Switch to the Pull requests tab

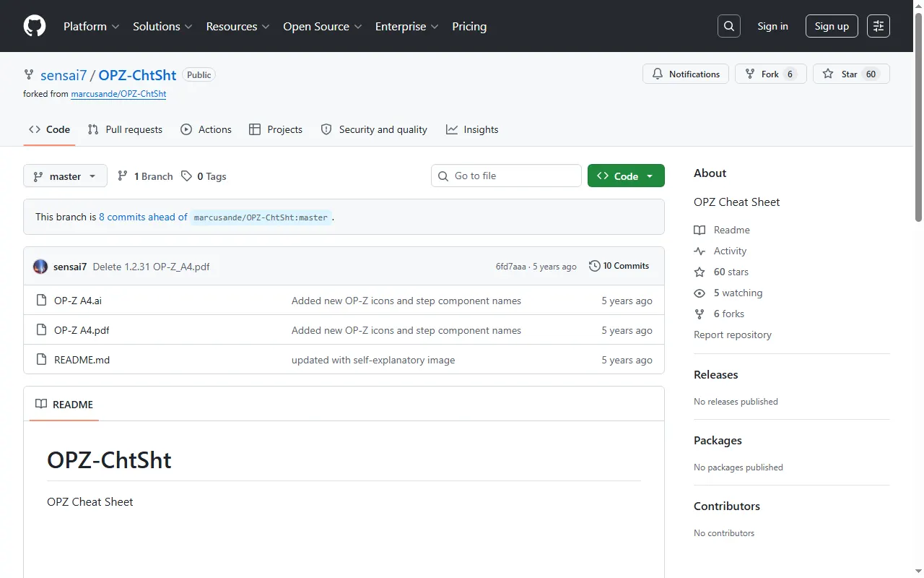click(x=125, y=129)
